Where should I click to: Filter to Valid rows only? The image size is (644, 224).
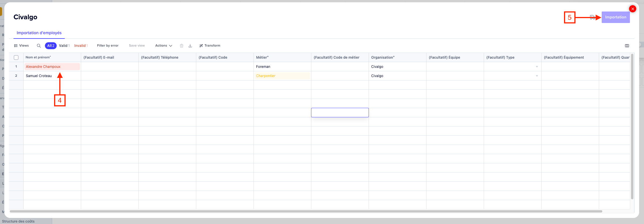click(x=64, y=46)
